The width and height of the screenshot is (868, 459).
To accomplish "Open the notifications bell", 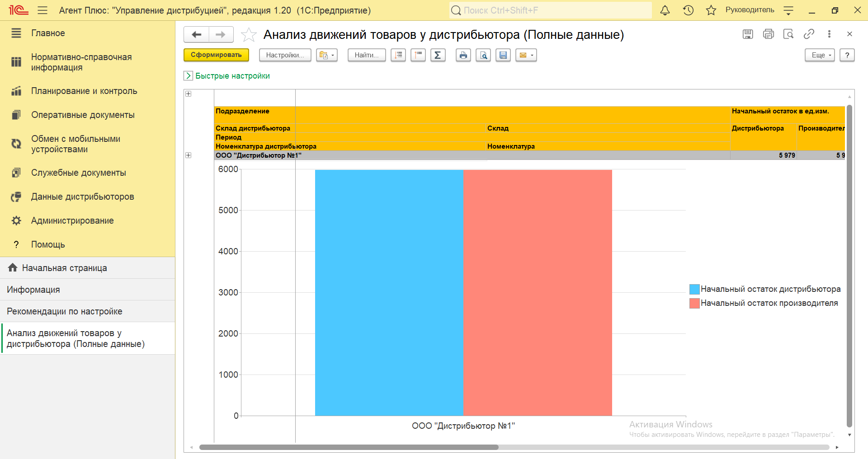I will pos(665,10).
